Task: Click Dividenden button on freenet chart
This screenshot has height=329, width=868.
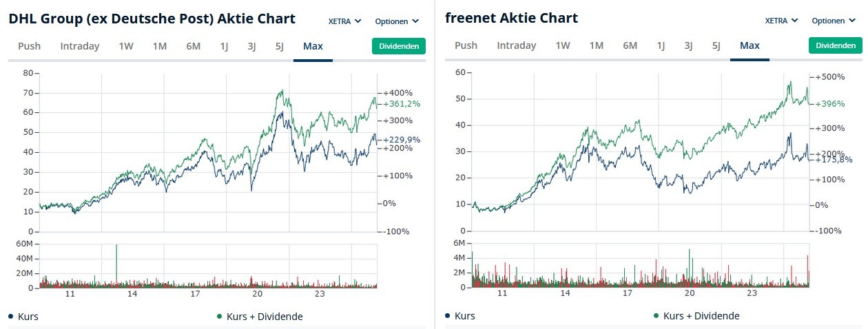Action: (x=835, y=45)
